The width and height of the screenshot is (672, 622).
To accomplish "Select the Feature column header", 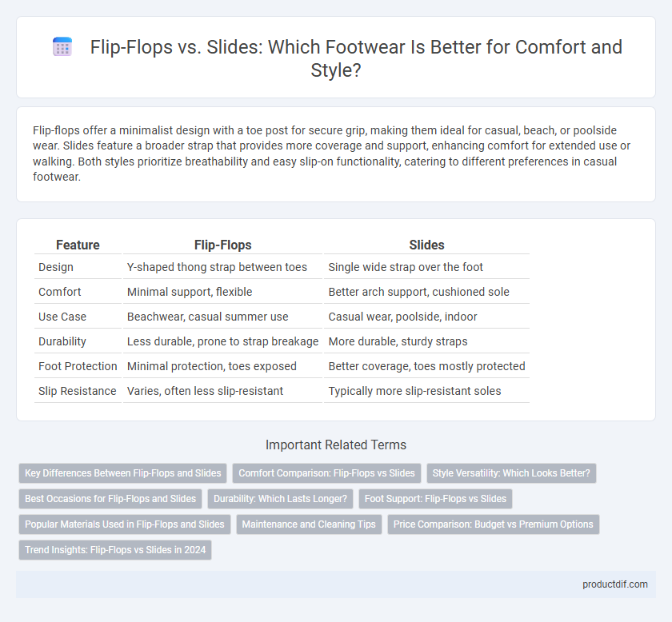I will (78, 245).
